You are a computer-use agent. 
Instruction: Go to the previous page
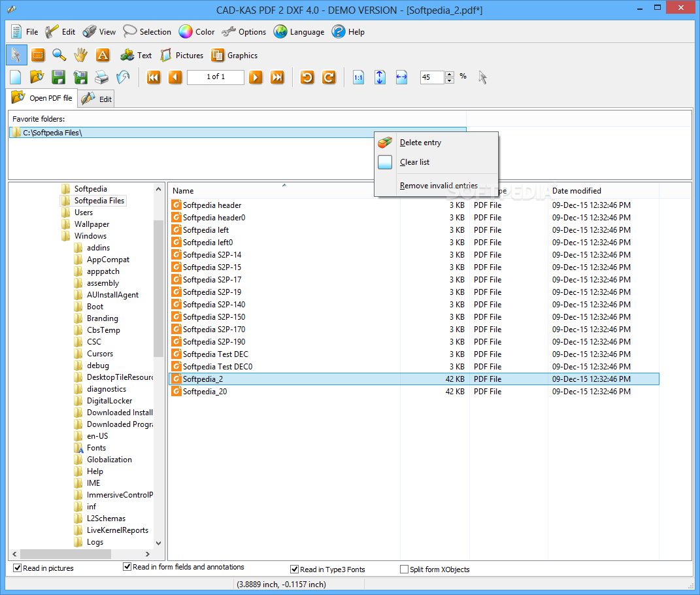point(175,77)
